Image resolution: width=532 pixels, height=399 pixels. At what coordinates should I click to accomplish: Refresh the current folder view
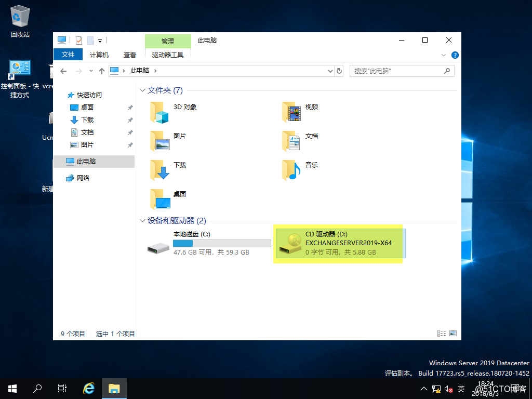click(x=339, y=71)
